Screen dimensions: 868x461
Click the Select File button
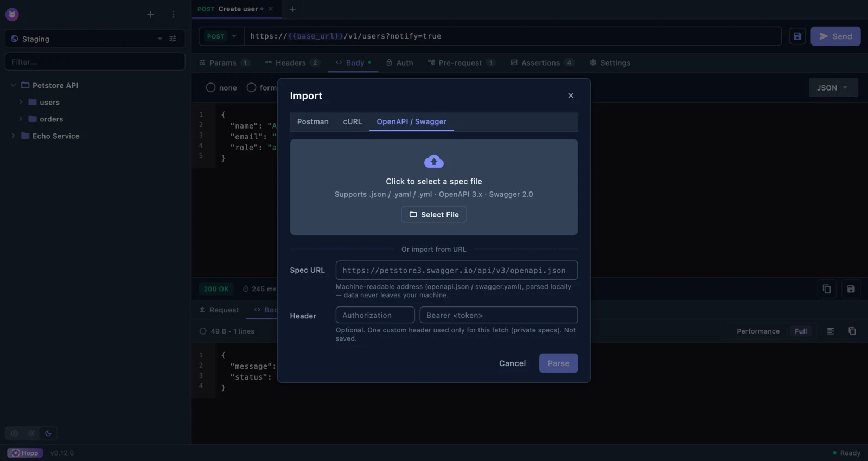tap(434, 215)
